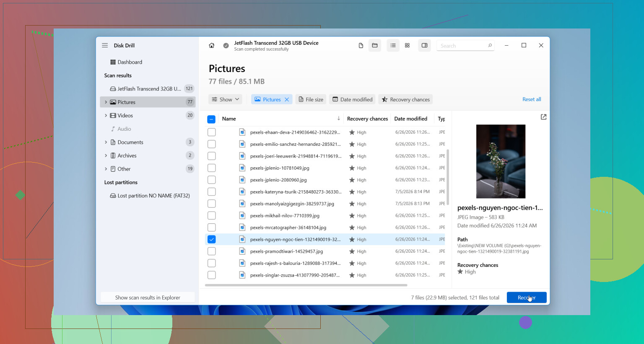644x344 pixels.
Task: Select the Archives category in sidebar
Action: 148,155
